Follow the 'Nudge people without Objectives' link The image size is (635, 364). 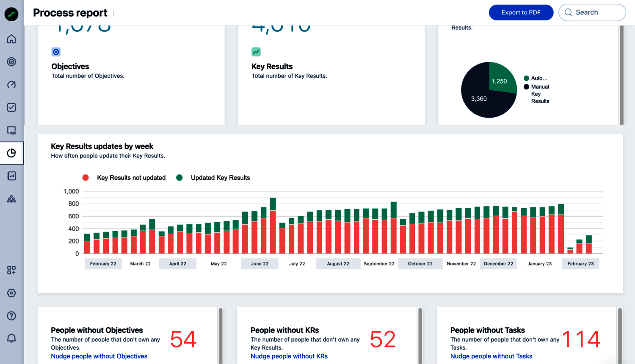point(99,356)
